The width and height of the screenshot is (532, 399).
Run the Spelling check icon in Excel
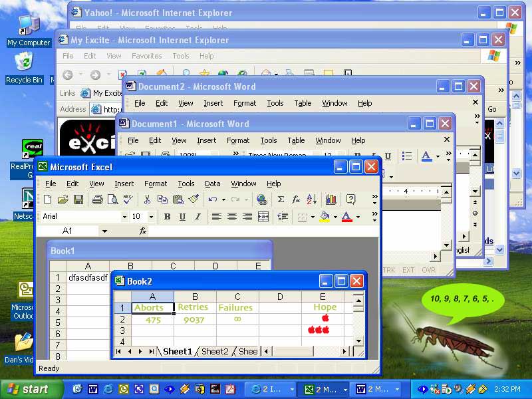tap(128, 199)
